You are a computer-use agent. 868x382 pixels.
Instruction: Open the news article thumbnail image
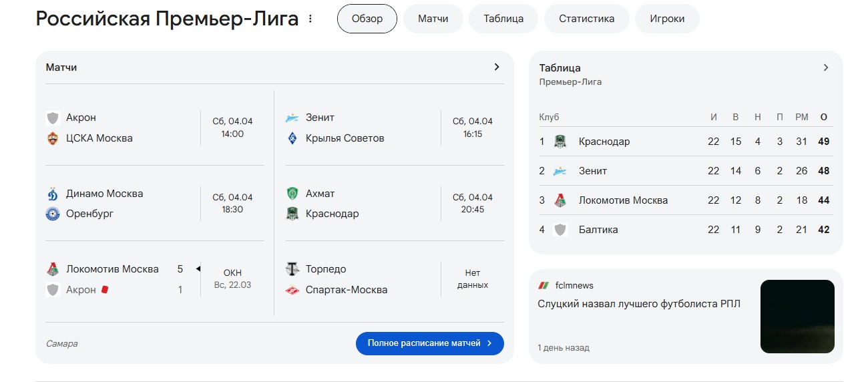tap(797, 317)
